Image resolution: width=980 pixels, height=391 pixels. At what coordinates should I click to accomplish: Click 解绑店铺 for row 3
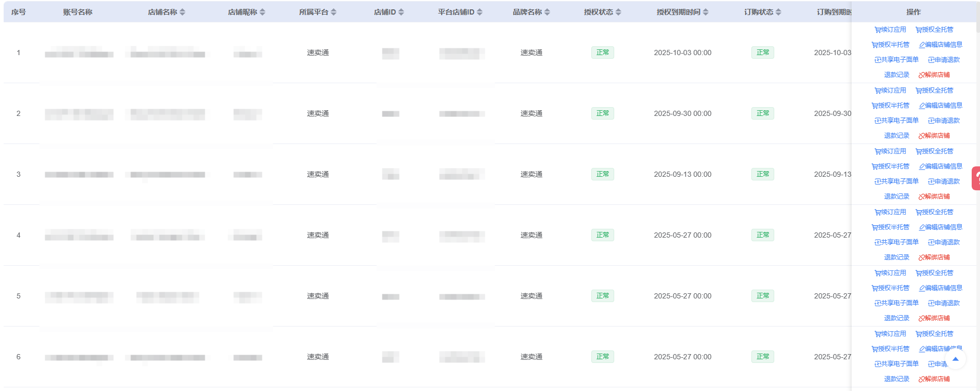point(934,197)
